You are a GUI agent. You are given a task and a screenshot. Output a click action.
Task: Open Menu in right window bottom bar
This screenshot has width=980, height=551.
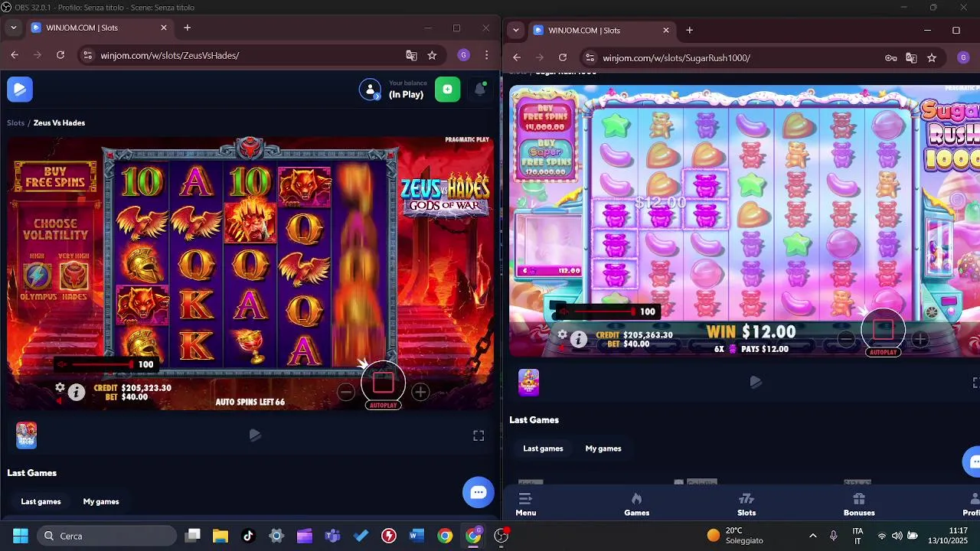point(526,505)
